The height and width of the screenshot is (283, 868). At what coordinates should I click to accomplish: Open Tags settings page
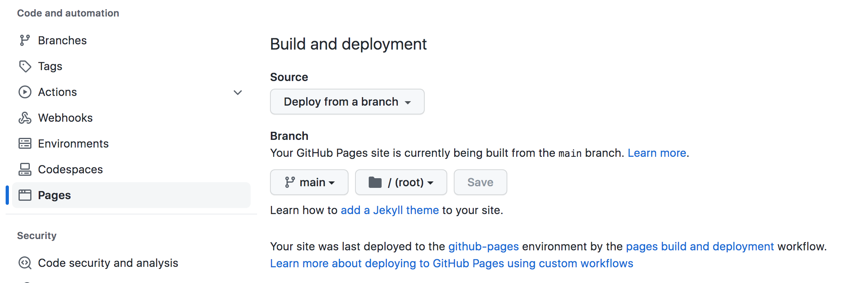(x=131, y=66)
